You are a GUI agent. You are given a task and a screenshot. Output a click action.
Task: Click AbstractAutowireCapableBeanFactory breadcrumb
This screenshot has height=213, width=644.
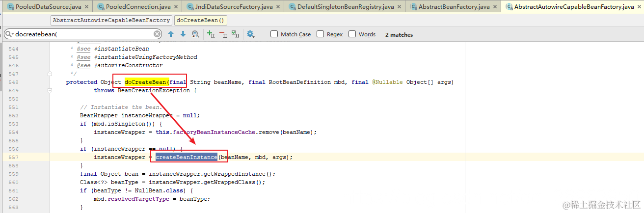coord(111,21)
